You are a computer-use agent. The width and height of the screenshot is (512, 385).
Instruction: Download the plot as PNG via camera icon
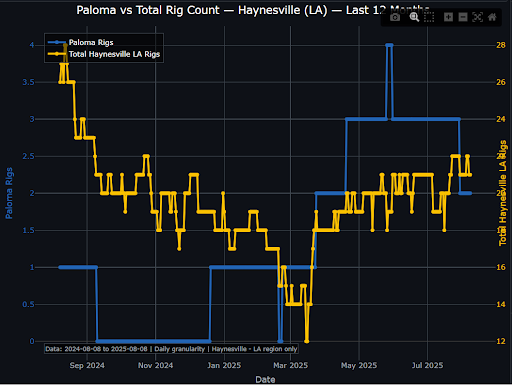pyautogui.click(x=395, y=17)
